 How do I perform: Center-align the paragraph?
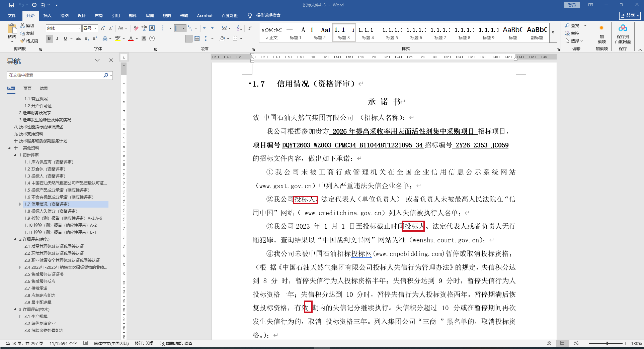click(x=173, y=39)
